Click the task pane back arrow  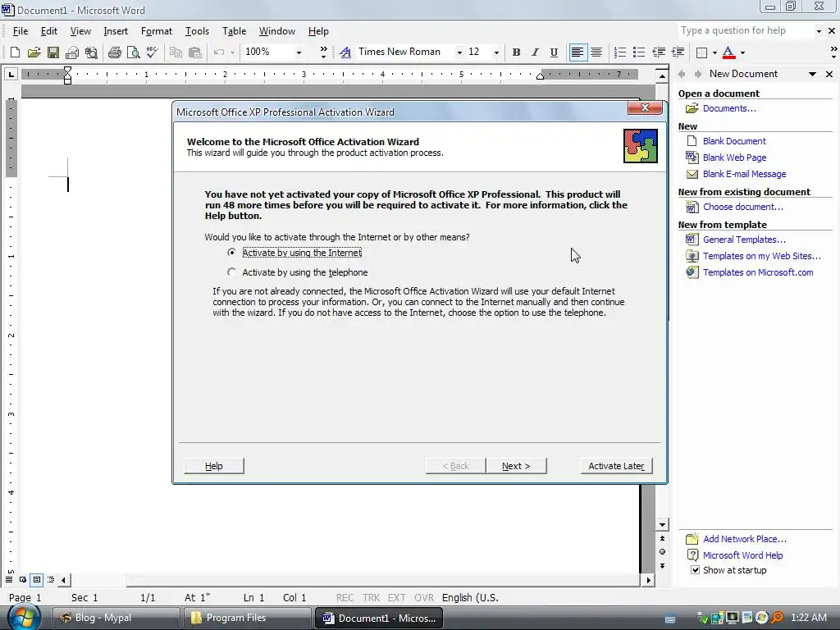(x=682, y=74)
